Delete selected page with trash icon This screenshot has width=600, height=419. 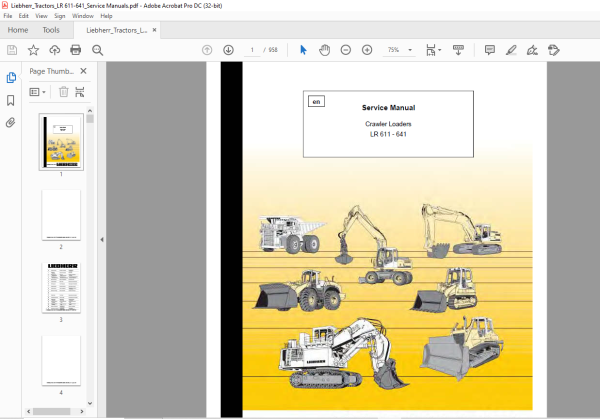tap(64, 92)
